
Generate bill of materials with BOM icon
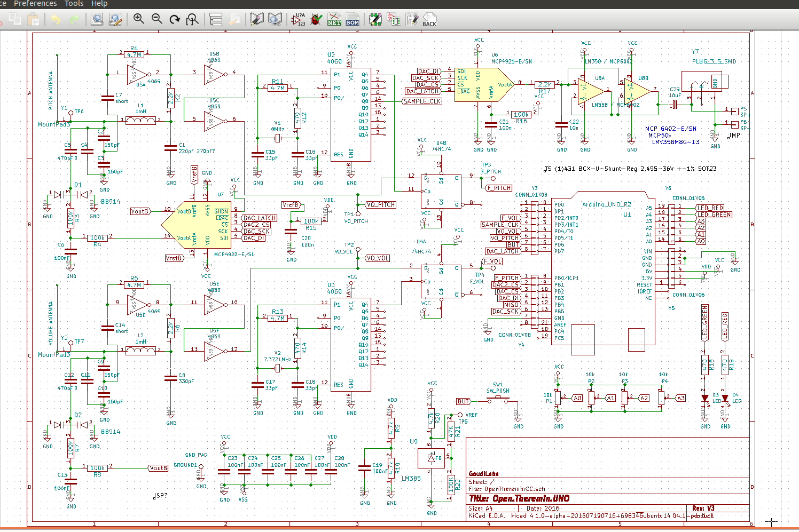tap(352, 20)
